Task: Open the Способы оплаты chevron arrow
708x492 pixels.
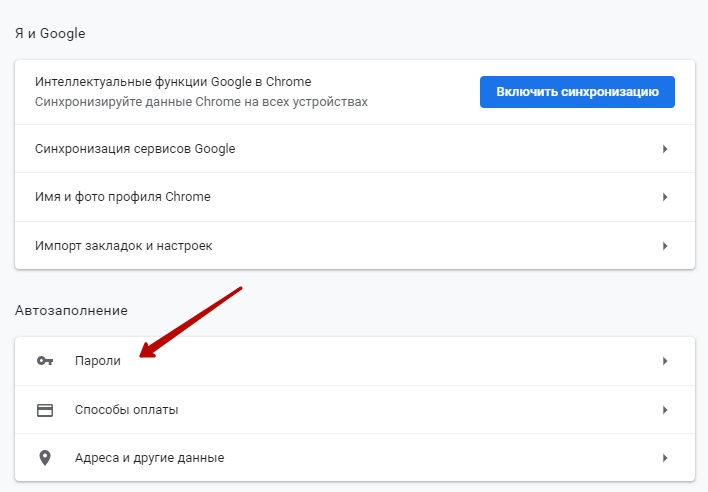Action: pos(665,409)
